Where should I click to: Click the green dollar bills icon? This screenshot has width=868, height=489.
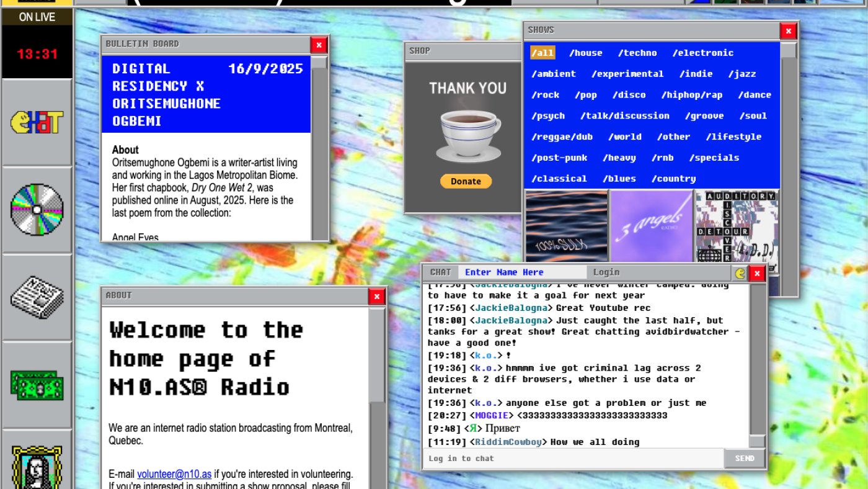click(37, 384)
